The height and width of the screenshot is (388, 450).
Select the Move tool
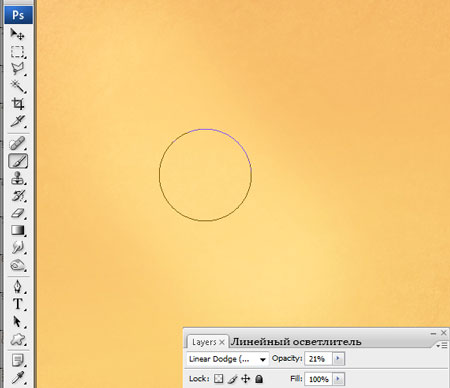[x=17, y=34]
